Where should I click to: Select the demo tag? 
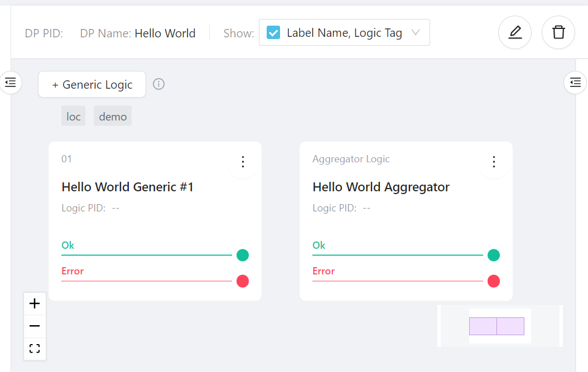click(x=113, y=116)
